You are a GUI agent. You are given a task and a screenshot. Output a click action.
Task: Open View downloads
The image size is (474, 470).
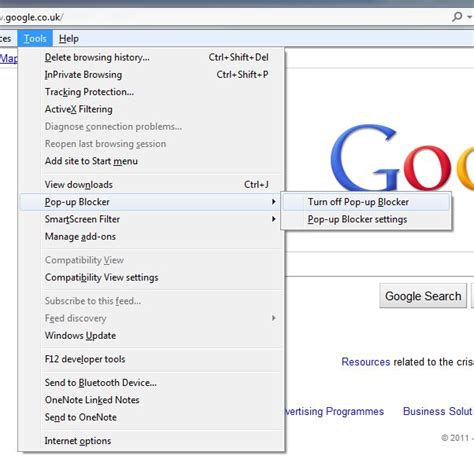(152, 185)
